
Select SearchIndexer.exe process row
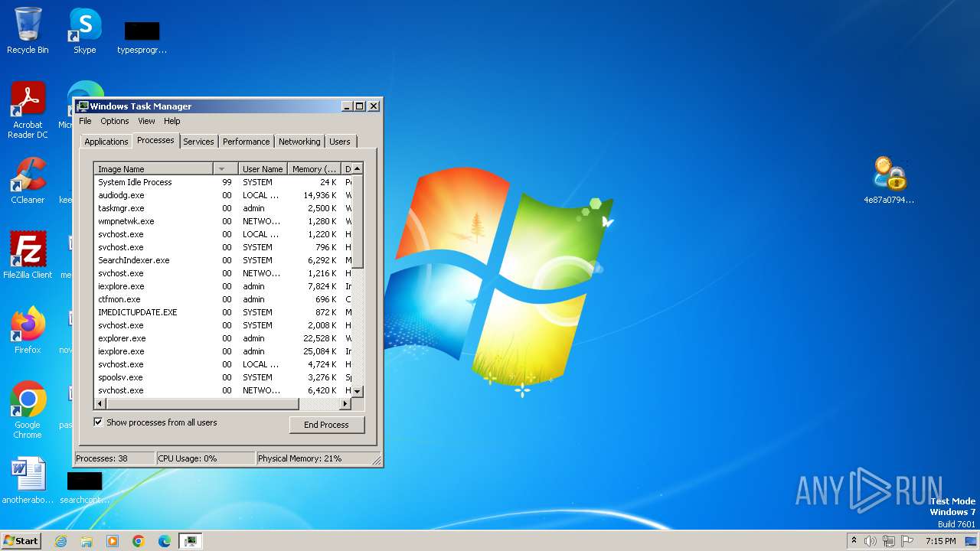click(x=222, y=260)
